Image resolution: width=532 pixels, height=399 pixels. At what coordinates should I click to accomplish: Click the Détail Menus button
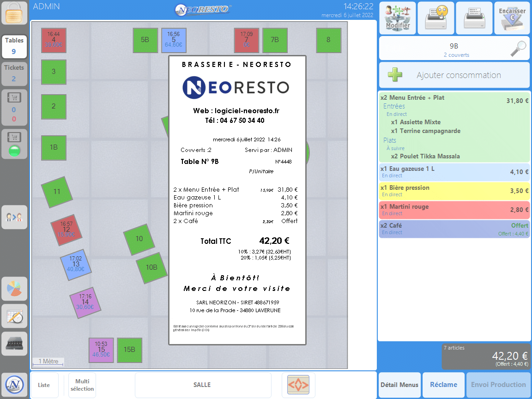point(399,385)
